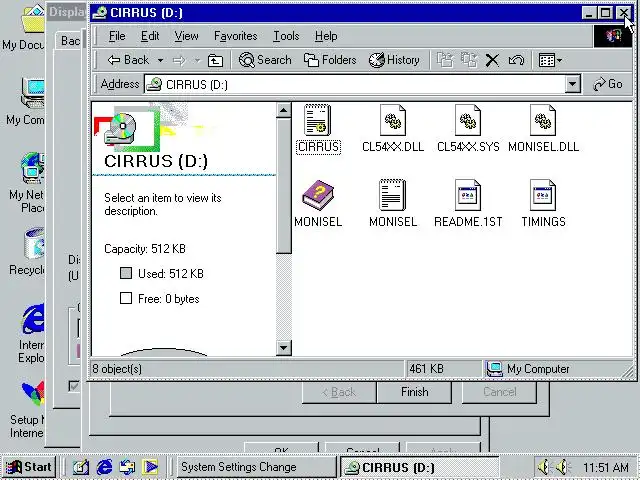Open the Views toolbar button
The image size is (640, 480).
550,61
